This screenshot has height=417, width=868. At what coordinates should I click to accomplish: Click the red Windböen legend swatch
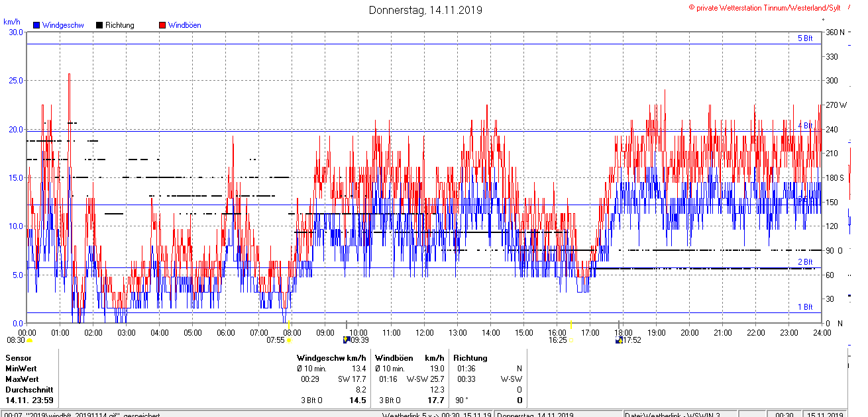162,25
